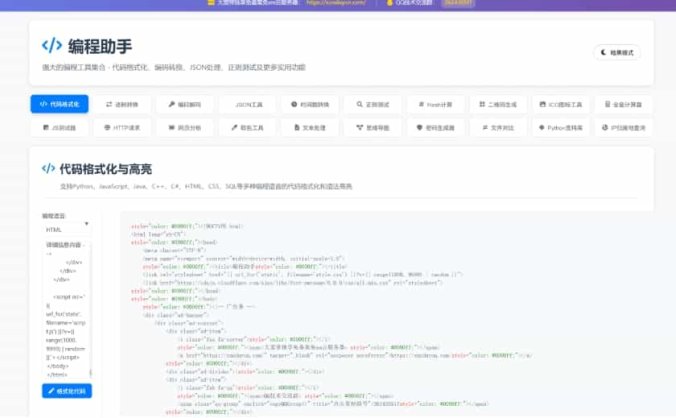
Task: Click the code input textarea under HTML
Action: [x=66, y=309]
